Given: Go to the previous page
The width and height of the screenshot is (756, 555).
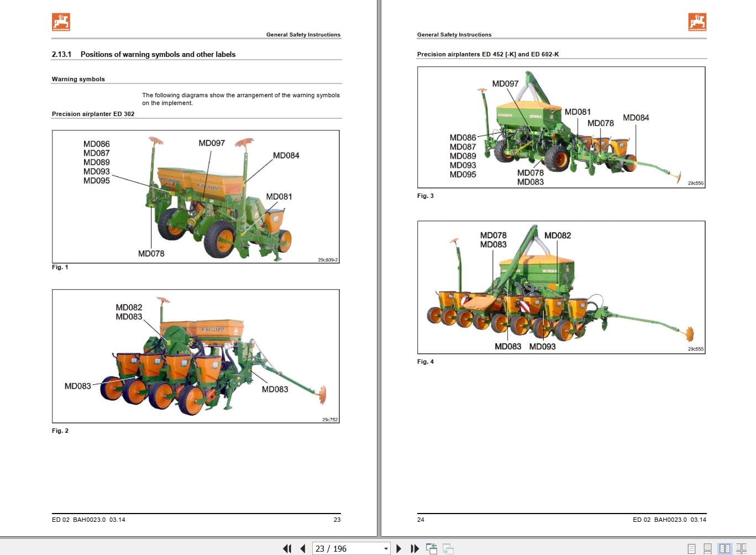Looking at the screenshot, I should coord(303,548).
